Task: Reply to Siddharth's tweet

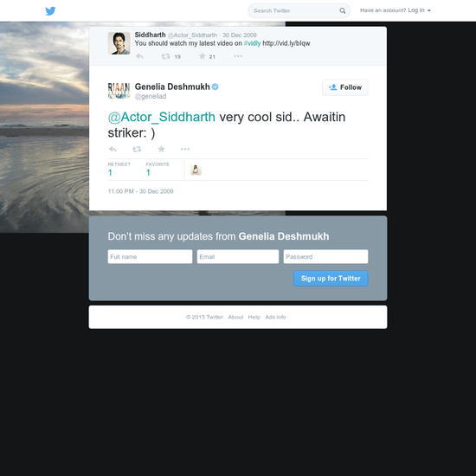Action: point(139,56)
